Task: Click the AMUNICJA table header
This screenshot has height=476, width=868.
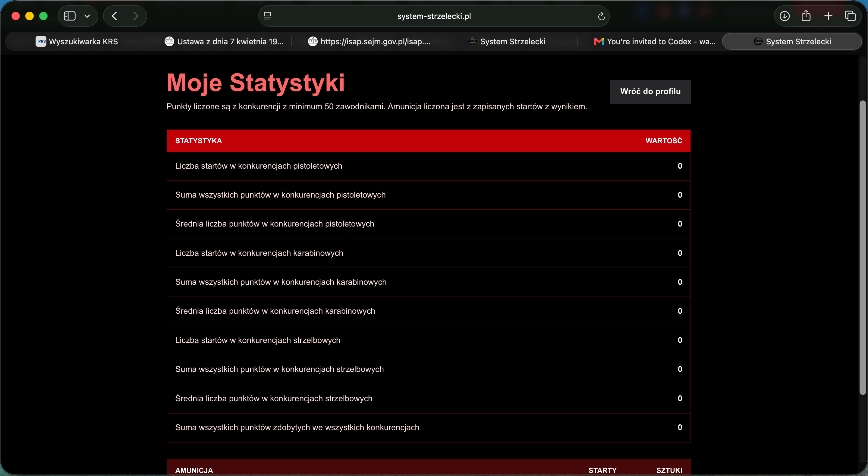Action: [x=194, y=470]
